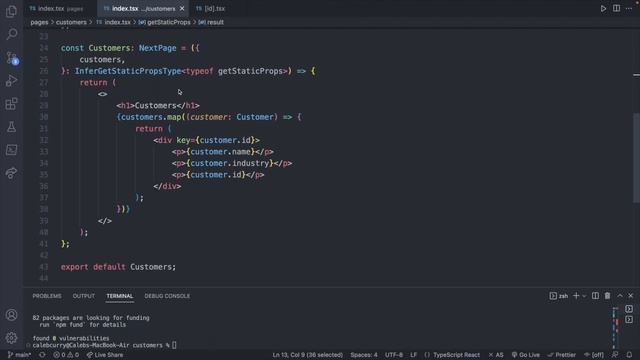The height and width of the screenshot is (360, 640).
Task: Open the OUTPUT panel tab
Action: (84, 296)
